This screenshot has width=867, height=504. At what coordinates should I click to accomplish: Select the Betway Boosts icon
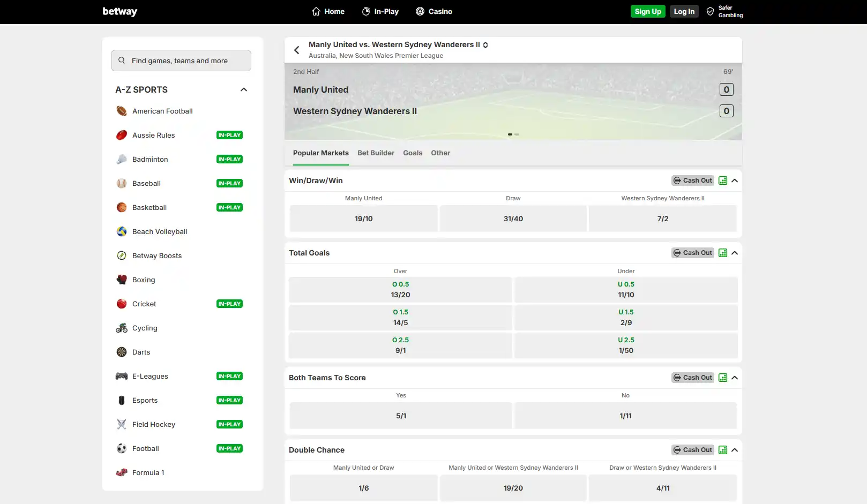[122, 255]
